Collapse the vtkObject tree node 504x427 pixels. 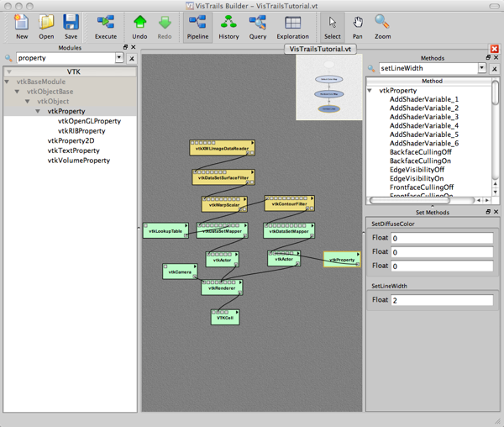(x=28, y=101)
